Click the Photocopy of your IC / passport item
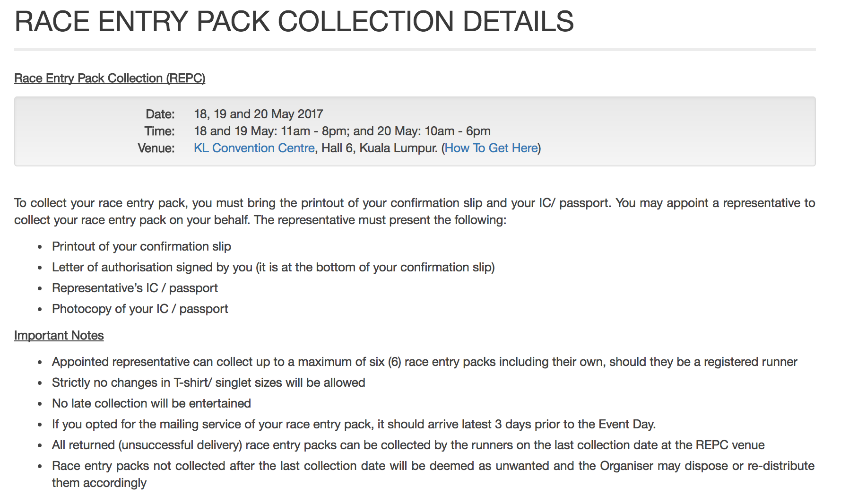The height and width of the screenshot is (504, 849). pyautogui.click(x=140, y=309)
